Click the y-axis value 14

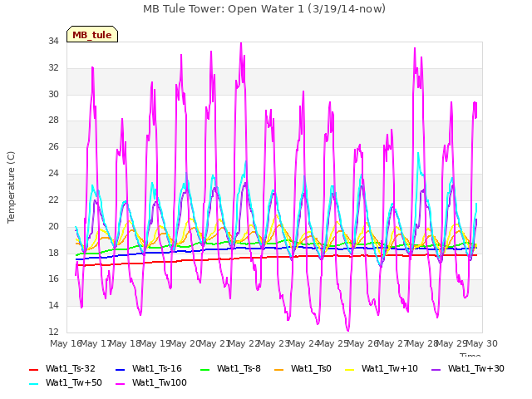[x=53, y=305]
